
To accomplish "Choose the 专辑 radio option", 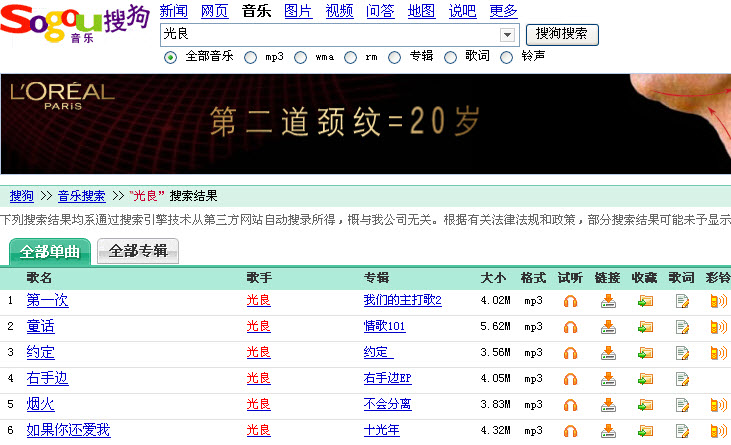I will (394, 57).
